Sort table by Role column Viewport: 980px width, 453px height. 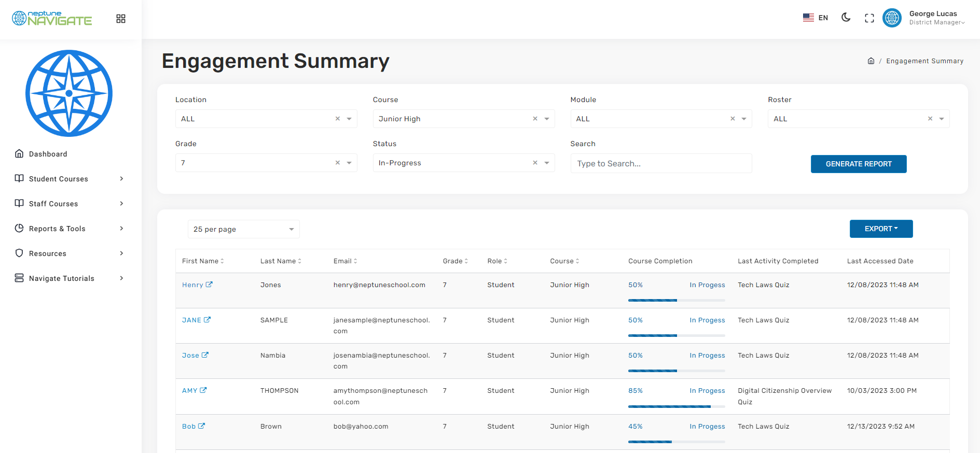[497, 261]
